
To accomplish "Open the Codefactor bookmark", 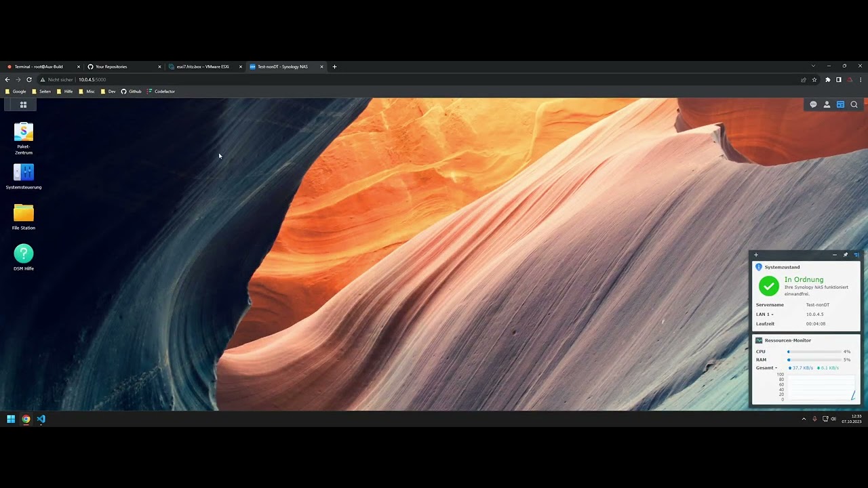I will 161,91.
